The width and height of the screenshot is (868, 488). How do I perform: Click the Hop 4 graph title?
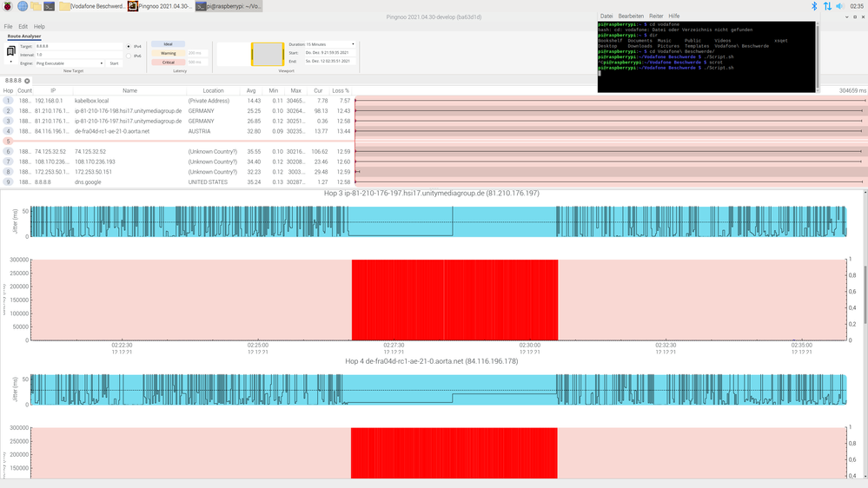tap(431, 361)
